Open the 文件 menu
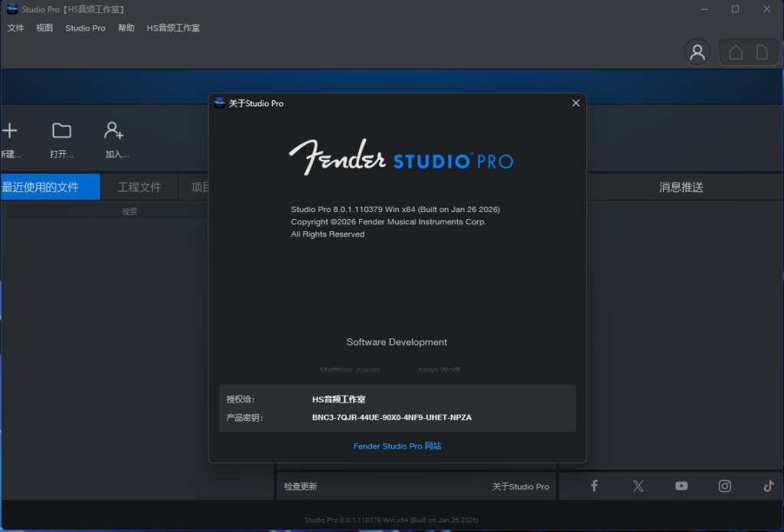Viewport: 784px width, 532px height. (x=15, y=28)
